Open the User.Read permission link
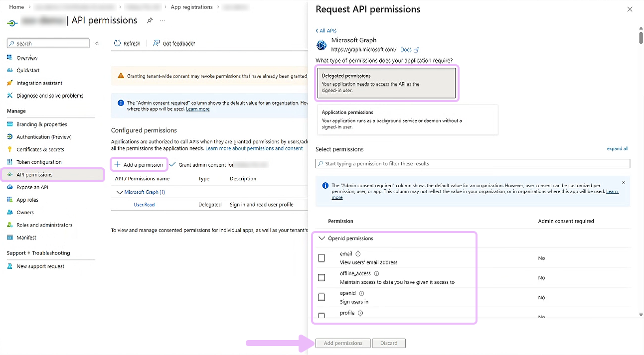 144,205
